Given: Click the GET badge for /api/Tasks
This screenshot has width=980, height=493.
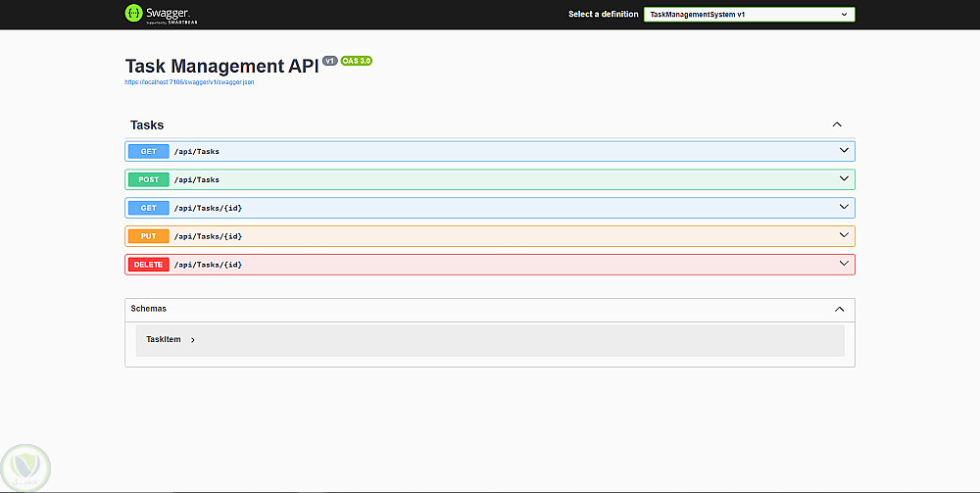Looking at the screenshot, I should pos(149,151).
